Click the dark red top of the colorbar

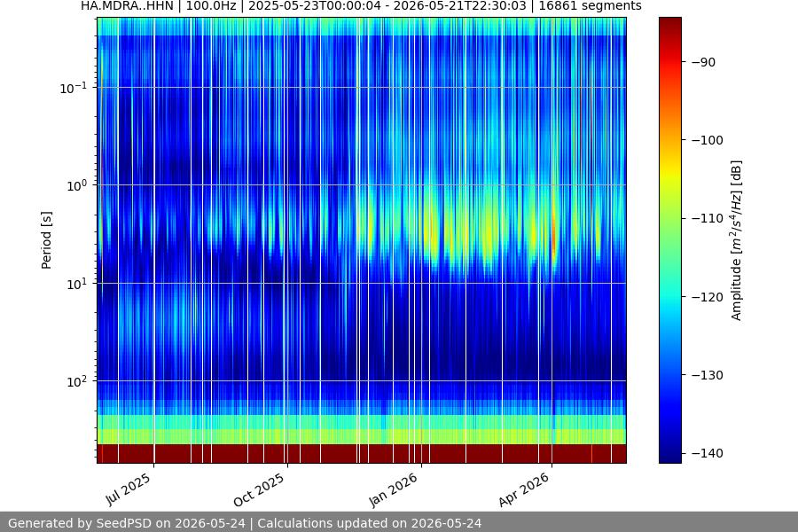669,26
